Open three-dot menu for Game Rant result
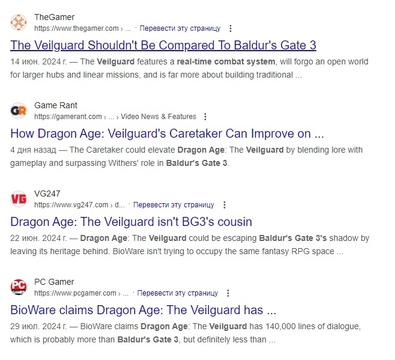Viewport: 395px width, 360px height. point(205,117)
